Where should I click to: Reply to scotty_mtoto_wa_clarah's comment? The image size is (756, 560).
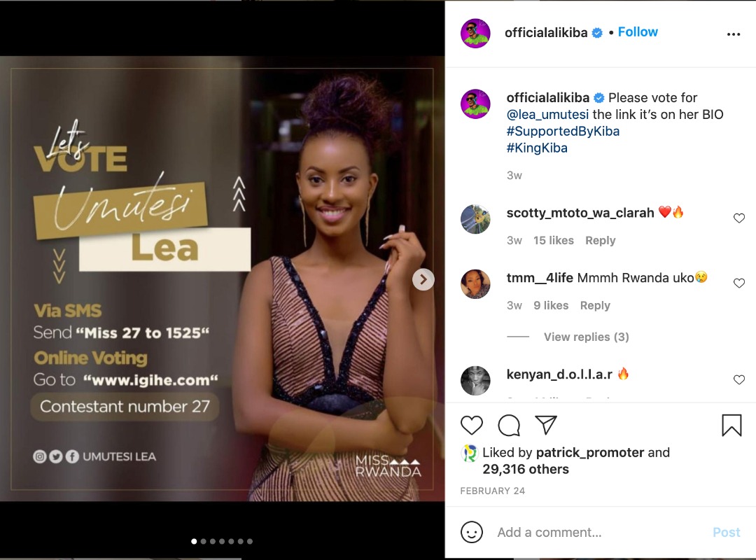coord(601,240)
